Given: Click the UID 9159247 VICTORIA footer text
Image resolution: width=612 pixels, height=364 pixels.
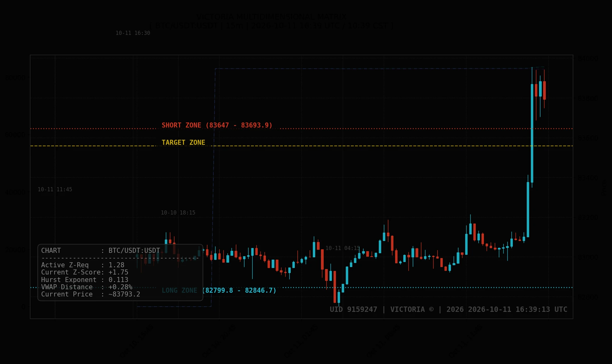Looking at the screenshot, I should click(449, 309).
